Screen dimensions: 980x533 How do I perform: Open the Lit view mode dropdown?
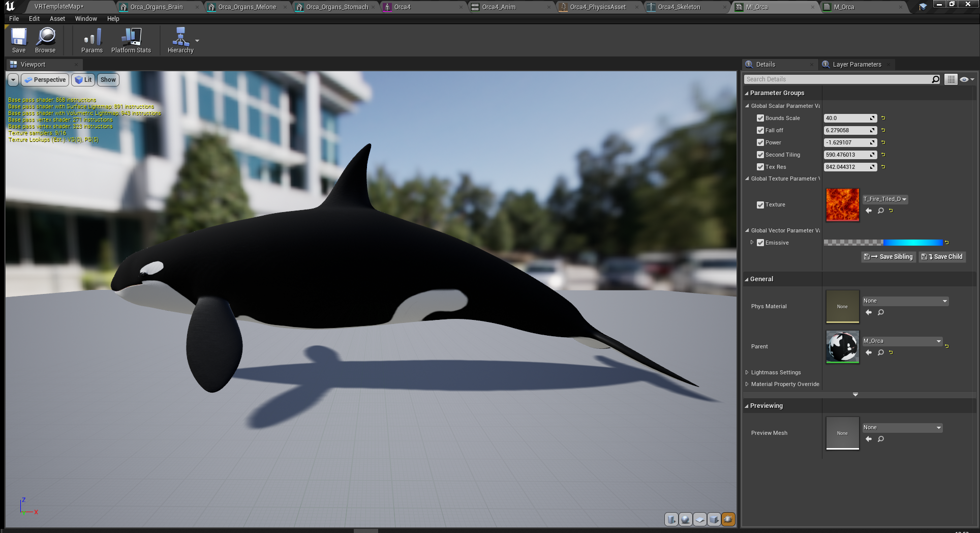point(83,79)
